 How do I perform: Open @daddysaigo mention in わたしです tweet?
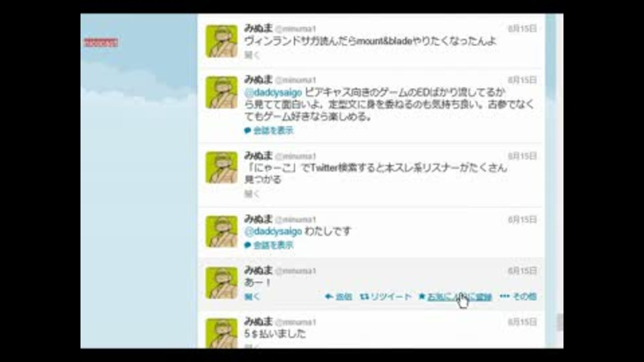pos(273,231)
